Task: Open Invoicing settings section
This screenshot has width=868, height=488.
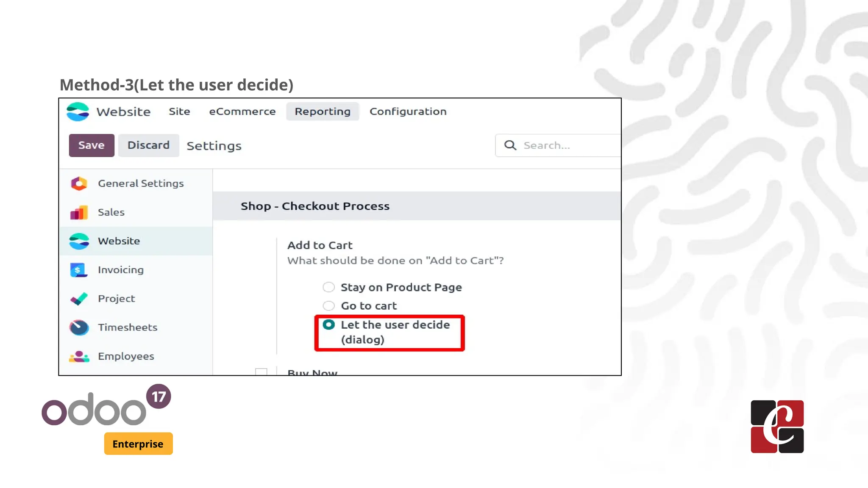Action: coord(136,270)
